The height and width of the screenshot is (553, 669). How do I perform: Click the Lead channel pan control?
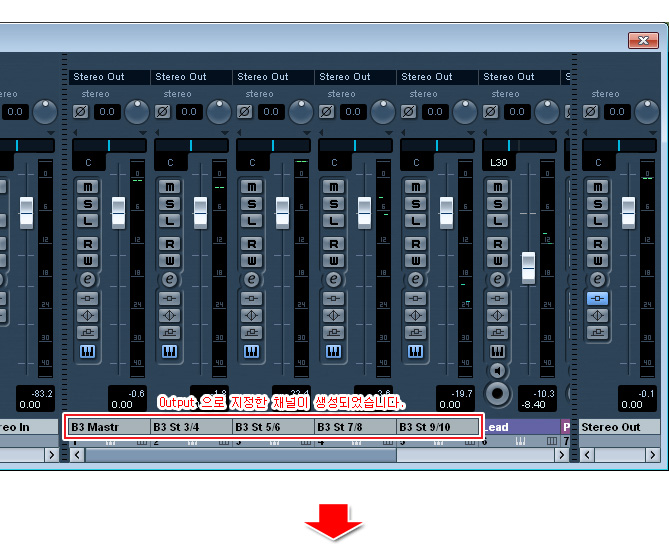coord(519,146)
